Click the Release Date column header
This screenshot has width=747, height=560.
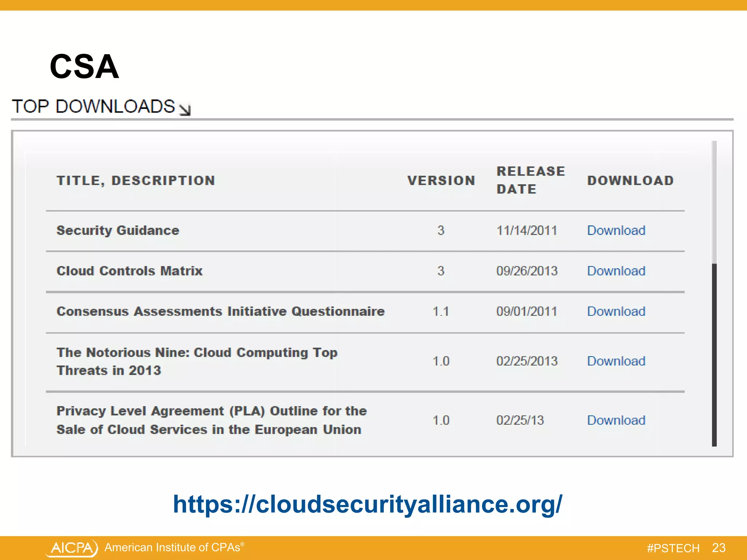531,180
